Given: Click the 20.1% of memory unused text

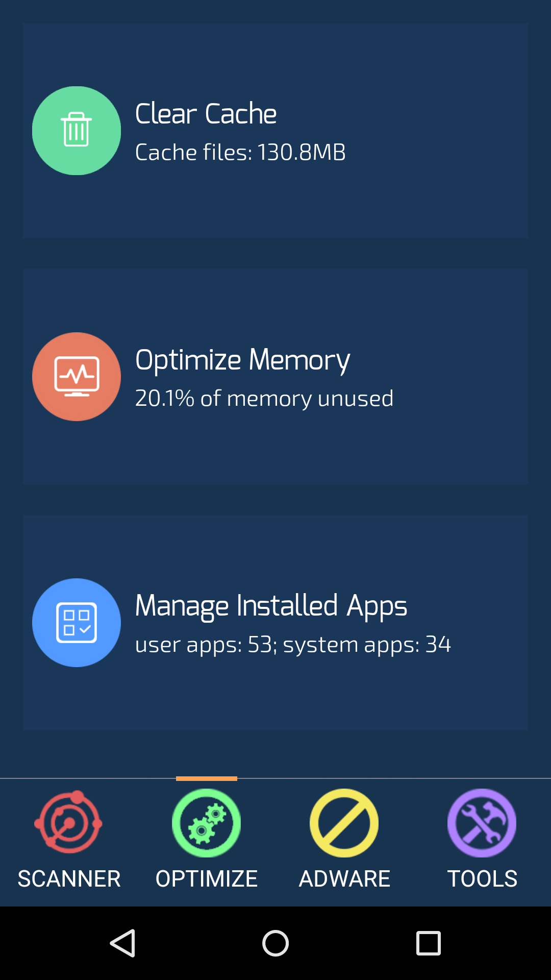Looking at the screenshot, I should click(264, 399).
